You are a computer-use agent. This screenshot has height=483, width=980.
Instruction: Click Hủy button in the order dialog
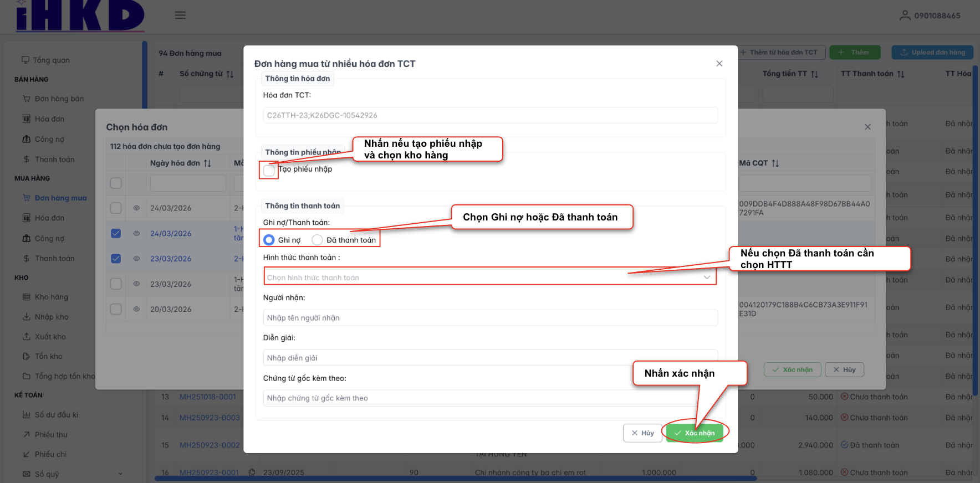642,433
